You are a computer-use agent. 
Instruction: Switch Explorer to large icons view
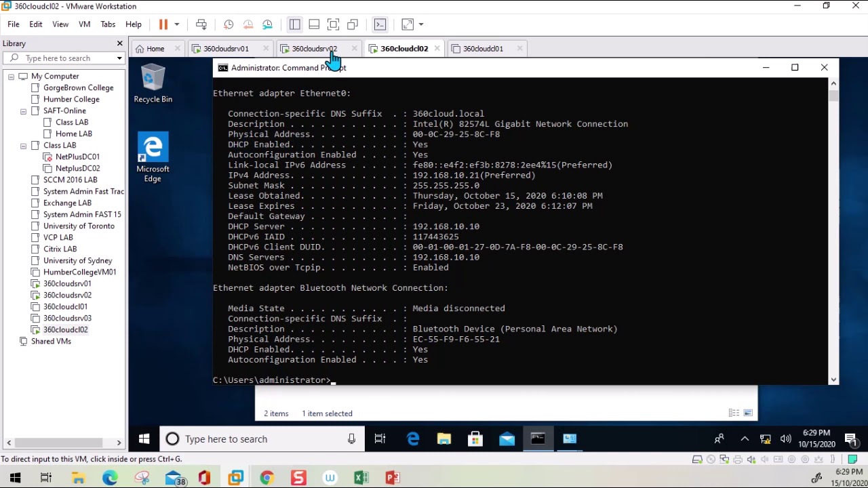click(748, 413)
